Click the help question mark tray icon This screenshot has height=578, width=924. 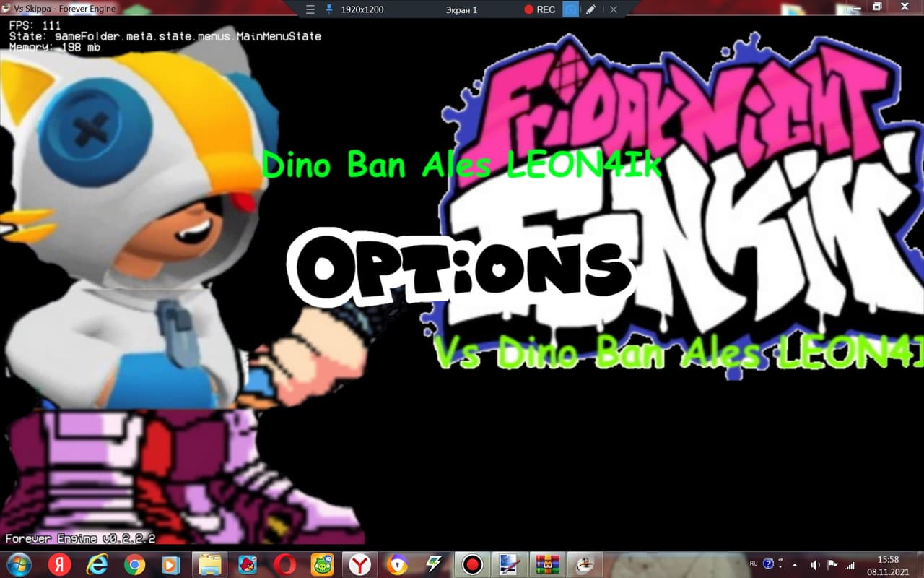pos(769,564)
